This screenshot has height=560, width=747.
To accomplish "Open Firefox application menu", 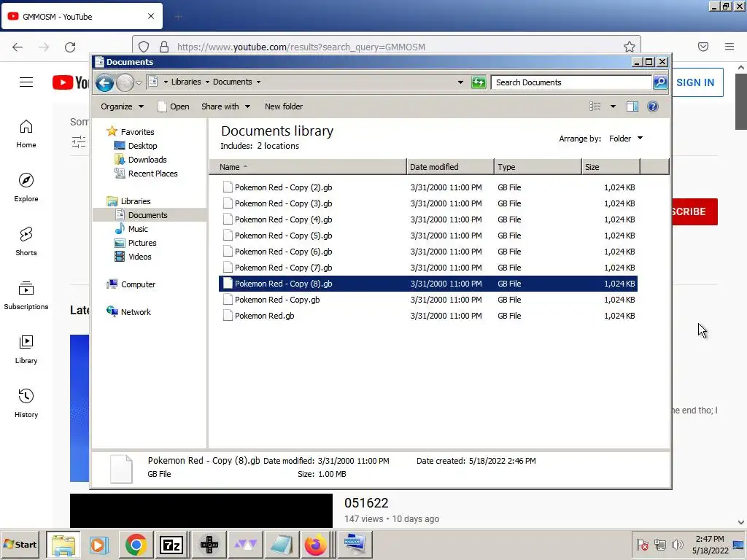I will [729, 47].
